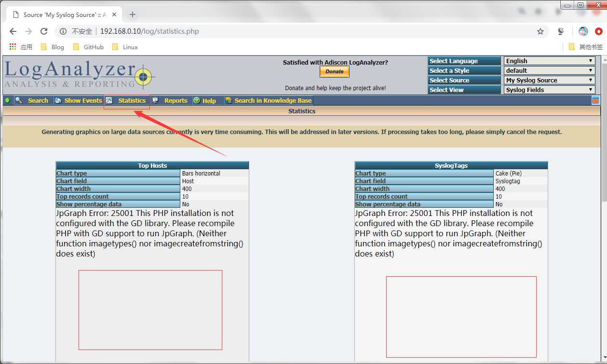Click the red update notification icon
Viewport: 607px width, 364px height.
598,31
